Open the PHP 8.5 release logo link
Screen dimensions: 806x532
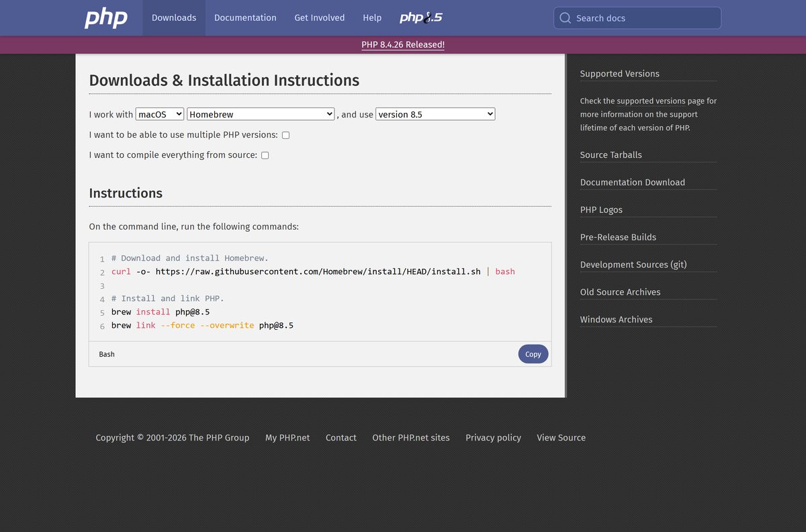click(421, 17)
